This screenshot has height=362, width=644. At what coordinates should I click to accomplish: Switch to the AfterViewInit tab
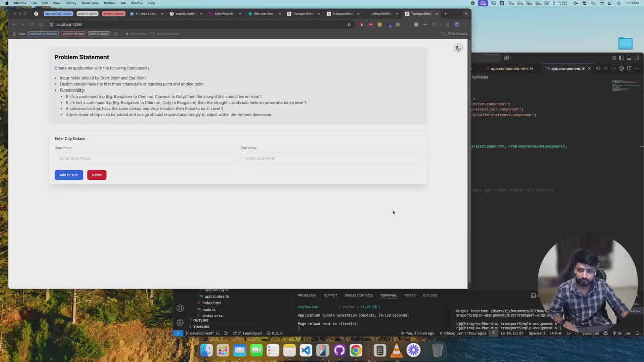(224, 14)
